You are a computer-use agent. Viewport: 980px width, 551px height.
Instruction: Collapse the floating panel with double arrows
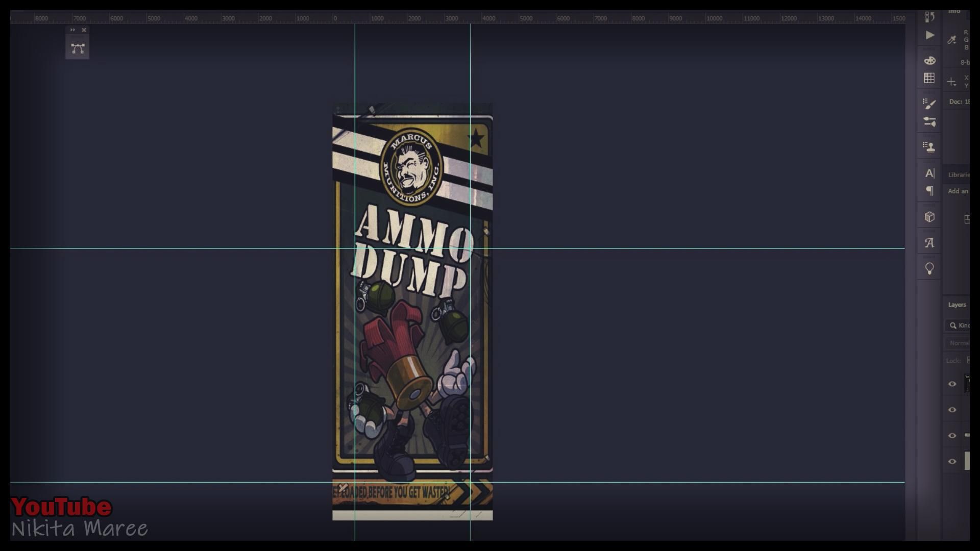coord(72,30)
